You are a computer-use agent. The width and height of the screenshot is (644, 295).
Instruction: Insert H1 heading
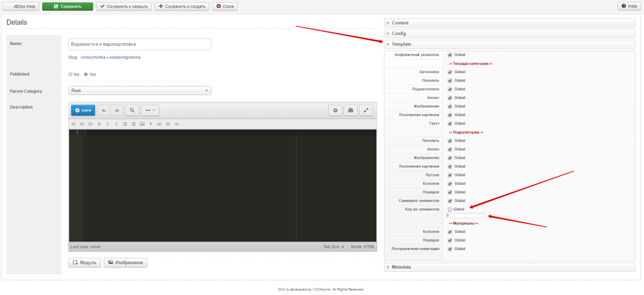pos(74,124)
